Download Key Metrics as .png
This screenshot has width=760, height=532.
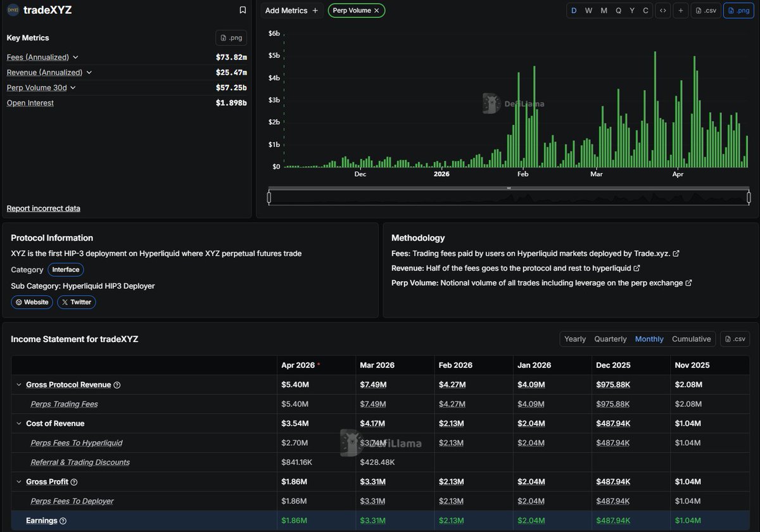[x=231, y=38]
